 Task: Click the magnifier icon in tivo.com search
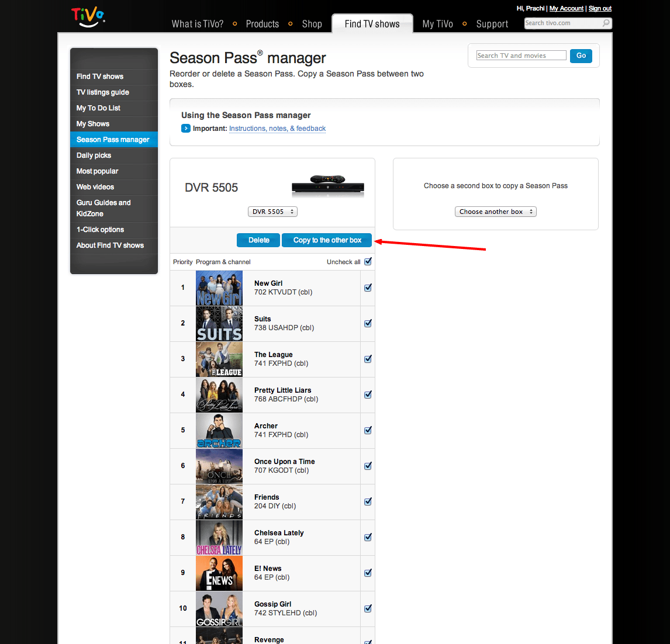click(606, 23)
